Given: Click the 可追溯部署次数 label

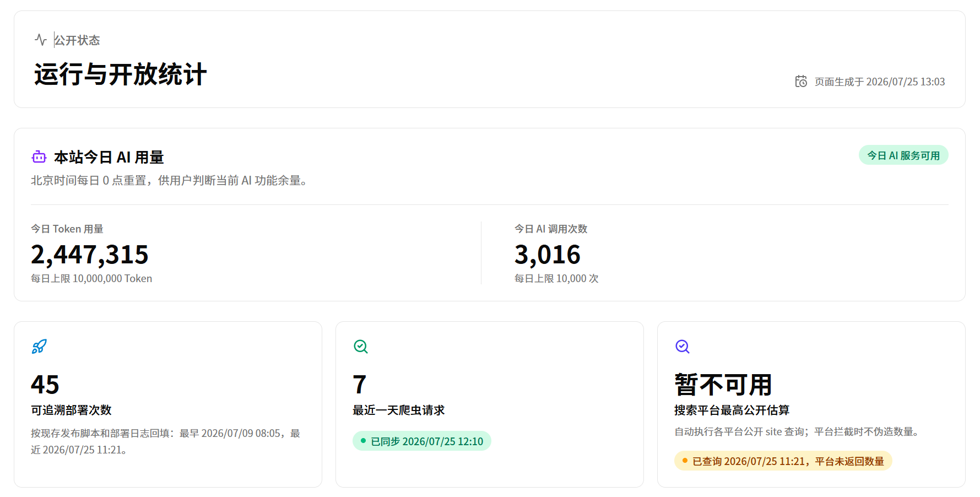Looking at the screenshot, I should pyautogui.click(x=71, y=410).
